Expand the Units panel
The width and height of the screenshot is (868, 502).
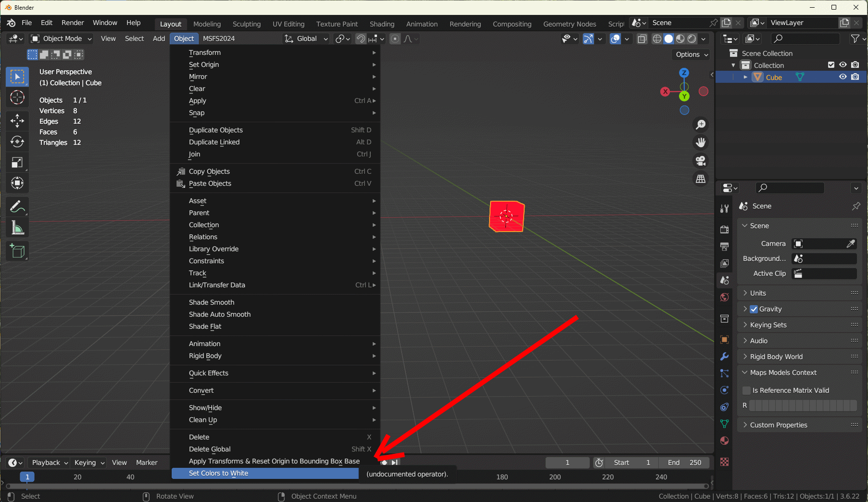pyautogui.click(x=758, y=293)
